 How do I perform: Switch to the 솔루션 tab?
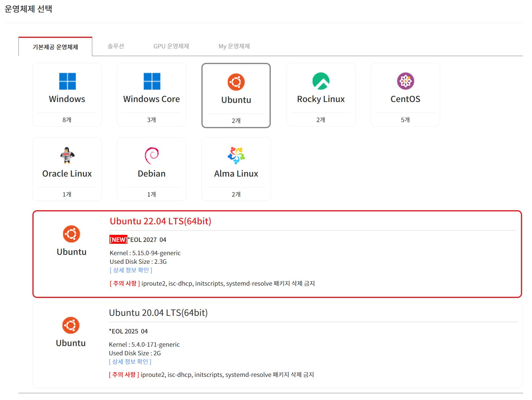pos(116,46)
